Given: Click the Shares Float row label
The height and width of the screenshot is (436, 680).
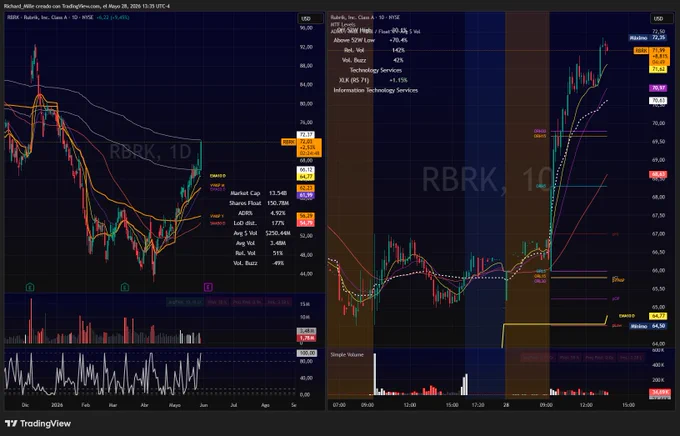Looking at the screenshot, I should point(245,203).
